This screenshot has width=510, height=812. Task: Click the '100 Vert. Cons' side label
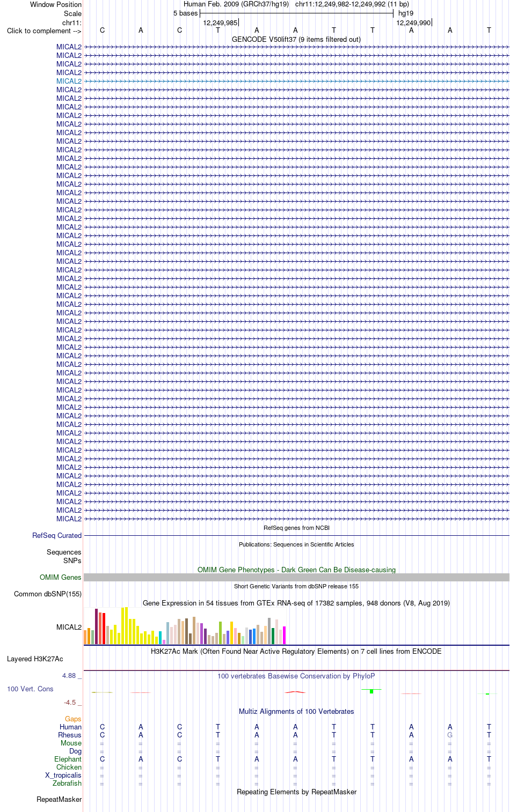tap(30, 689)
